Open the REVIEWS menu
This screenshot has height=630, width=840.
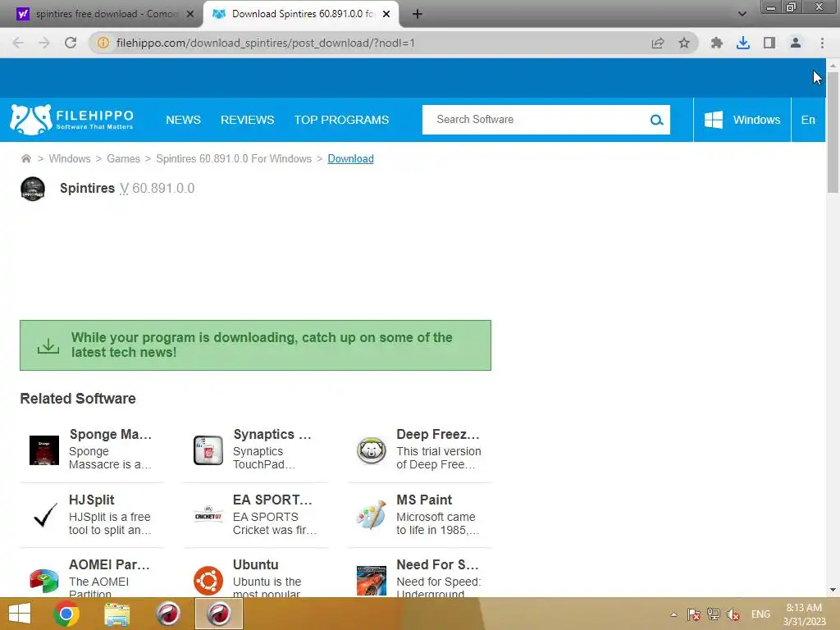tap(248, 120)
